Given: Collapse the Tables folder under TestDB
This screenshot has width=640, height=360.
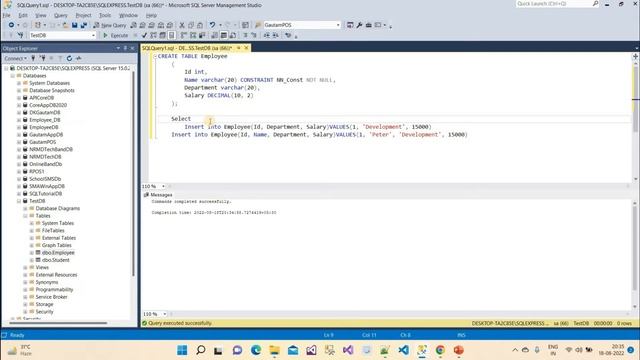Looking at the screenshot, I should coord(25,216).
